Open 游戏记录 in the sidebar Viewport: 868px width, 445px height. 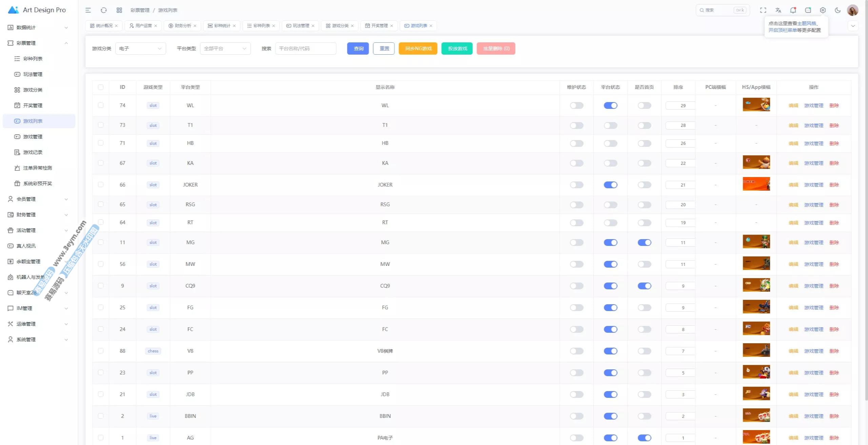click(33, 152)
